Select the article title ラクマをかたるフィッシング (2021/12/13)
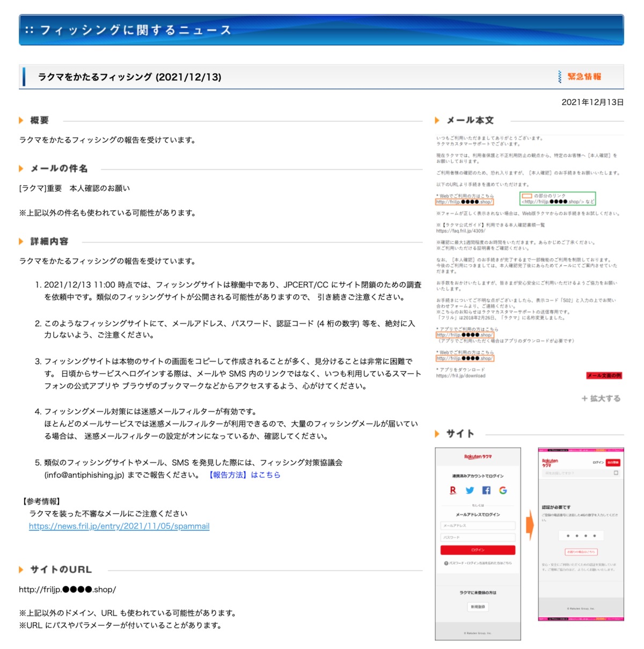 (130, 77)
